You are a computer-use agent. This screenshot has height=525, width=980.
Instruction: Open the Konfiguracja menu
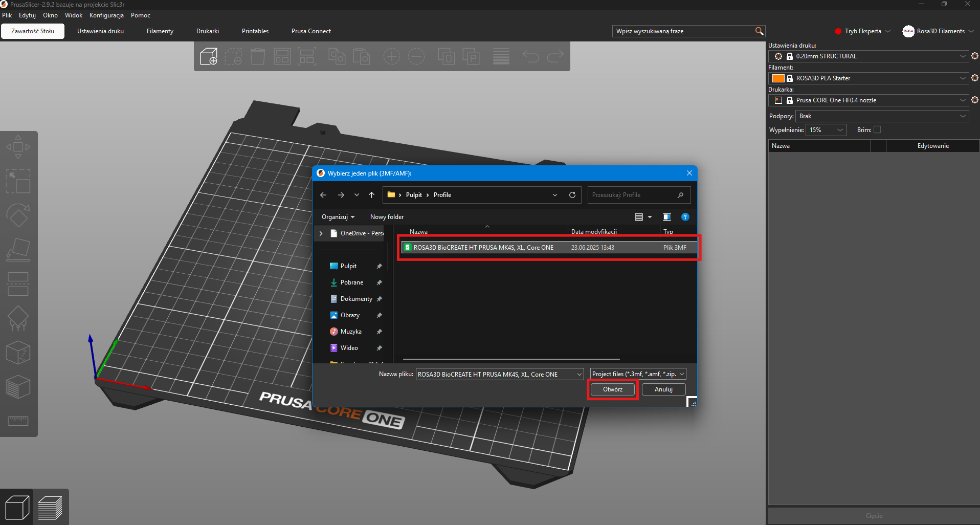coord(106,15)
